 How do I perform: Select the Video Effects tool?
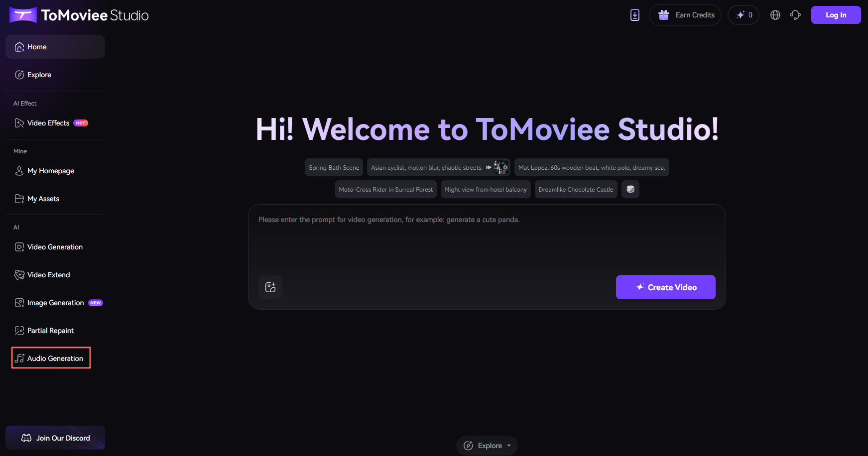click(x=48, y=123)
